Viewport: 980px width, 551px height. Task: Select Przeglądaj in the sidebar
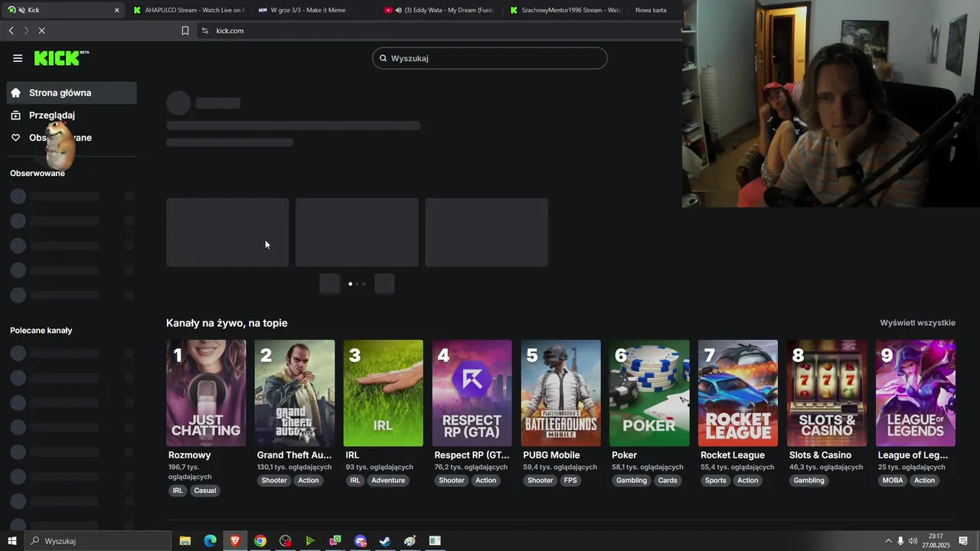(72, 115)
